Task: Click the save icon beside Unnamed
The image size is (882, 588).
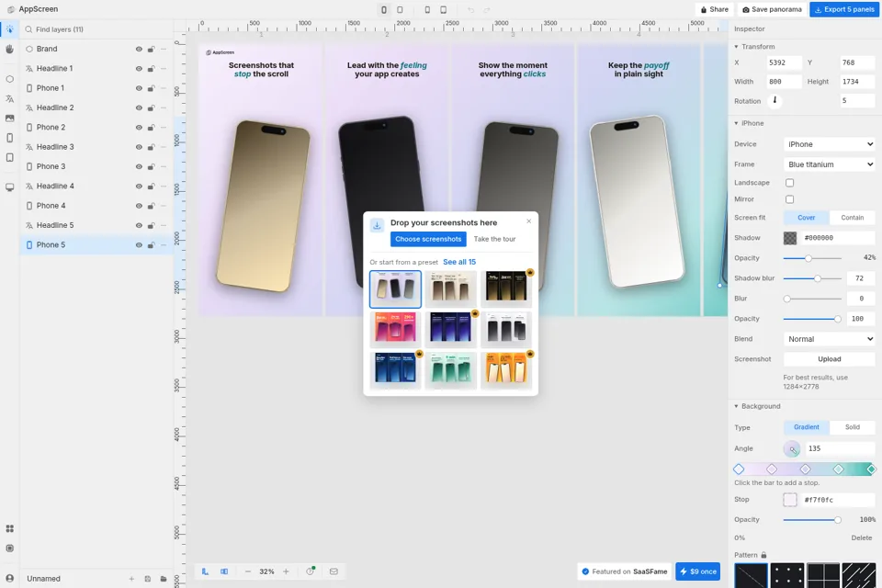Action: (x=147, y=579)
